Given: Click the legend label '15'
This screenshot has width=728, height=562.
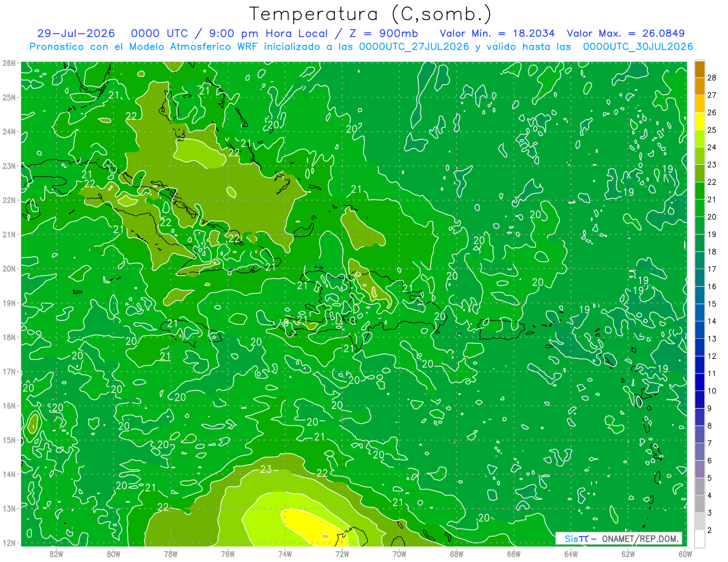Looking at the screenshot, I should 712,304.
